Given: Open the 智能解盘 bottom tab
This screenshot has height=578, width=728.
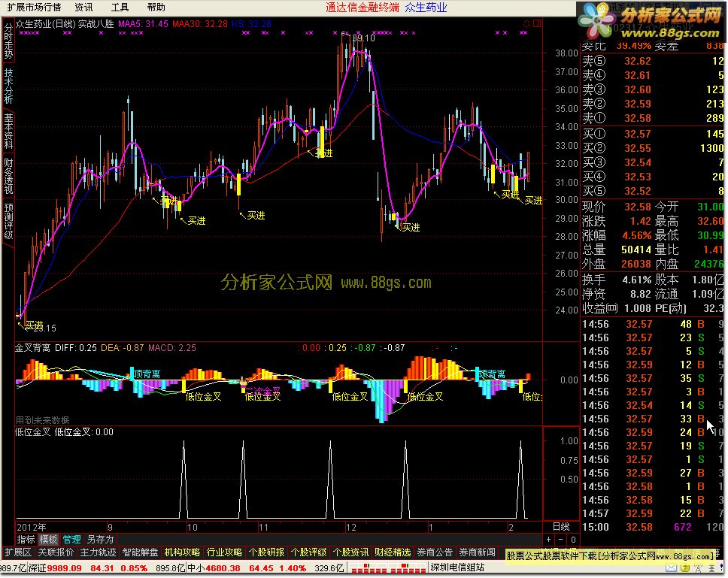Looking at the screenshot, I should 140,552.
